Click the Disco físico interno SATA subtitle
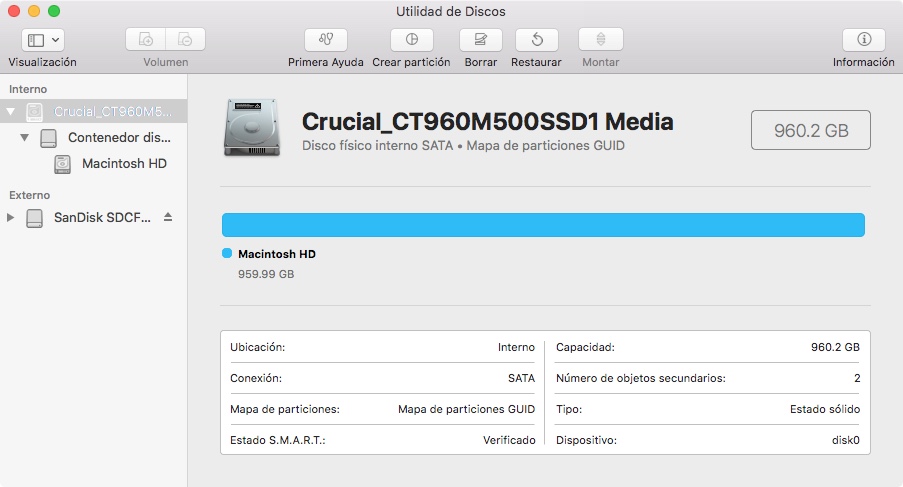This screenshot has width=903, height=487. 378,146
